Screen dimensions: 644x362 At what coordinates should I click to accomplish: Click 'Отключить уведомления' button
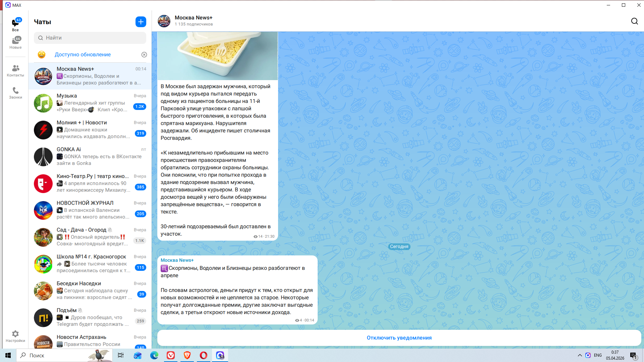399,338
